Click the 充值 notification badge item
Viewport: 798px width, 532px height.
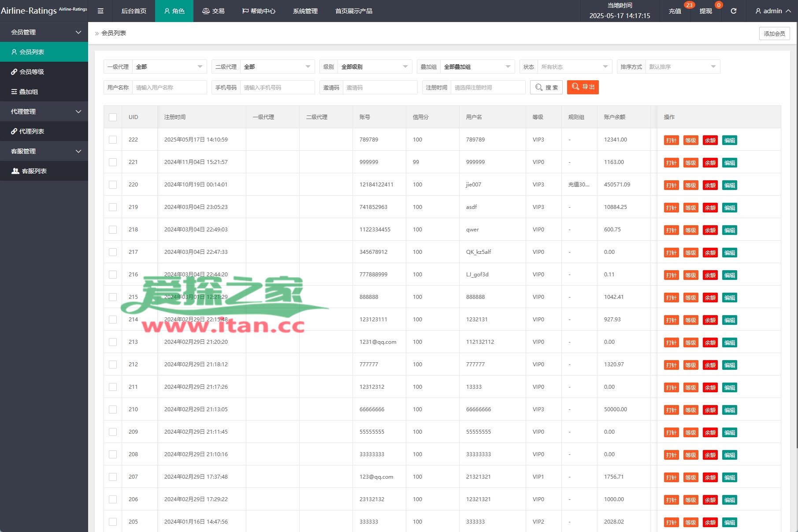click(675, 11)
